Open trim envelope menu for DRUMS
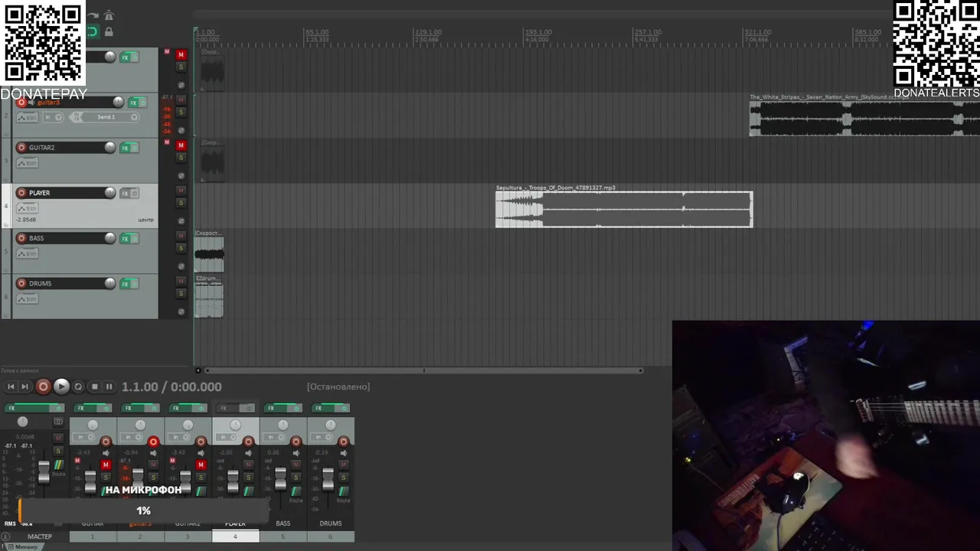This screenshot has width=980, height=551. (x=27, y=298)
